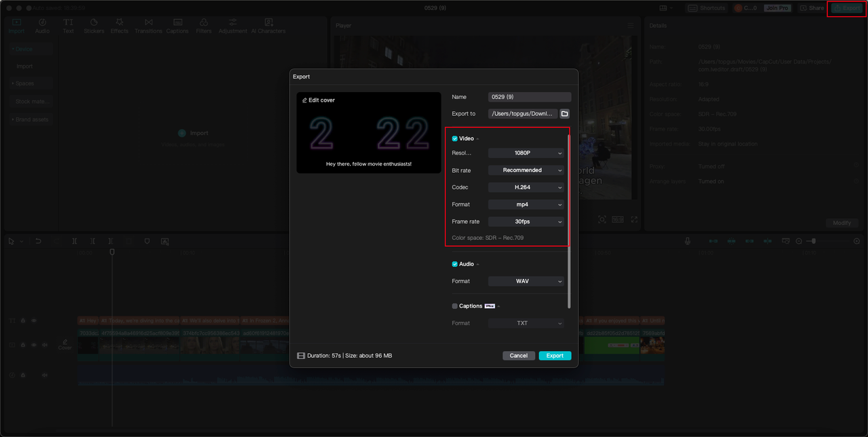Image resolution: width=868 pixels, height=437 pixels.
Task: Add a marker with the shield icon
Action: click(147, 241)
